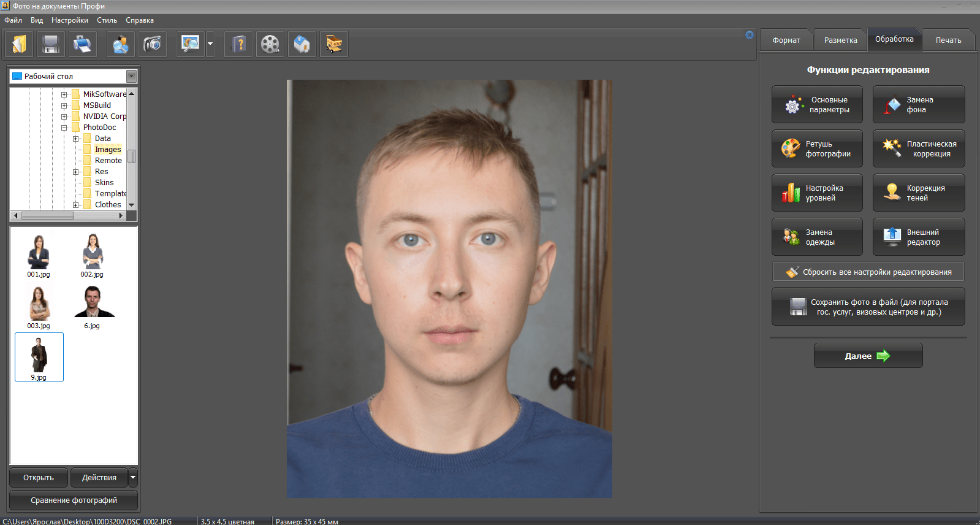The width and height of the screenshot is (980, 525).
Task: Click the picture magnifier view icon
Action: 191,44
